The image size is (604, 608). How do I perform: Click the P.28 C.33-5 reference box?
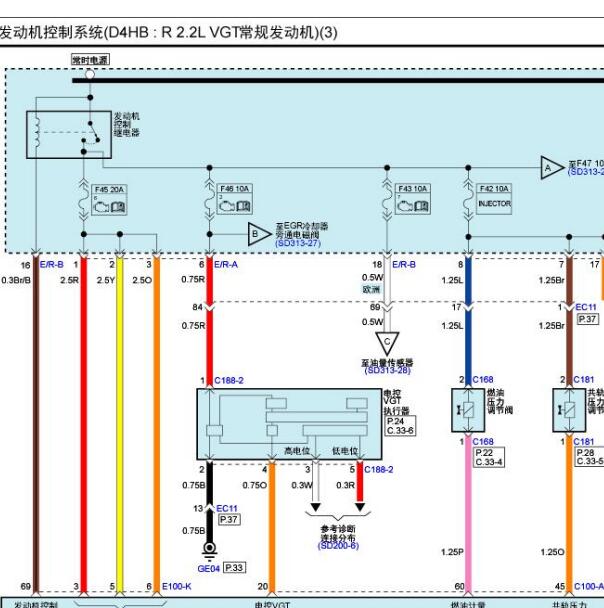click(589, 457)
